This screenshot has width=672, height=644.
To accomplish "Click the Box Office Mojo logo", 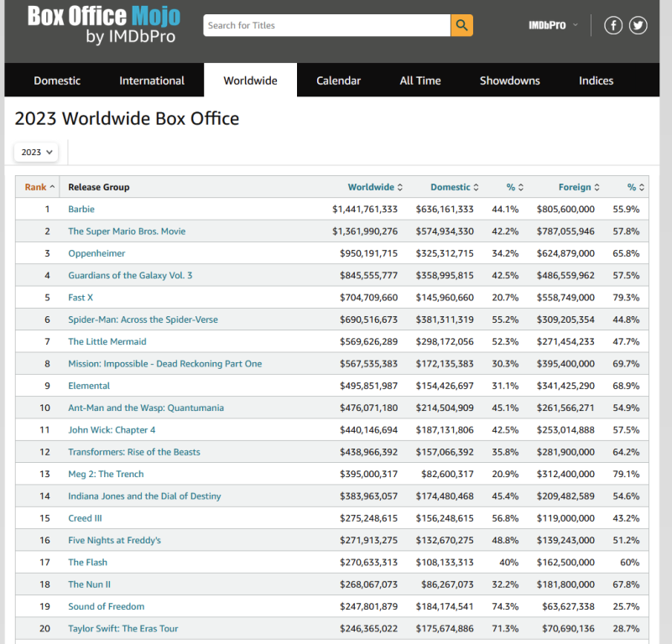I will click(x=103, y=25).
